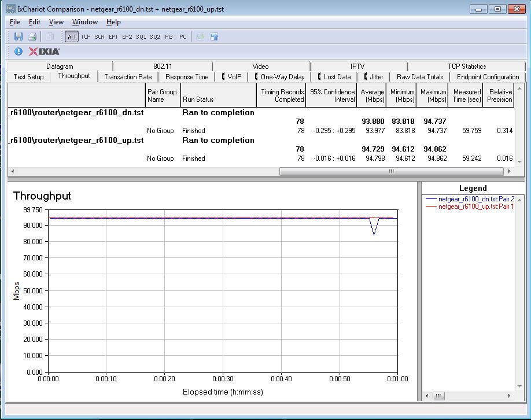The image size is (531, 420).
Task: Switch to the Response Time tab
Action: tap(187, 77)
